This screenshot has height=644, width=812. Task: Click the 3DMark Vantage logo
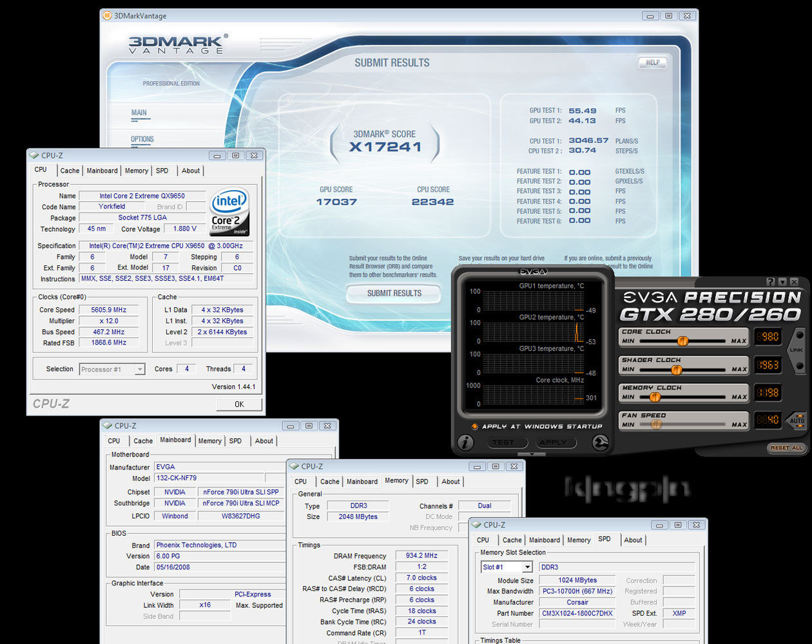click(177, 44)
